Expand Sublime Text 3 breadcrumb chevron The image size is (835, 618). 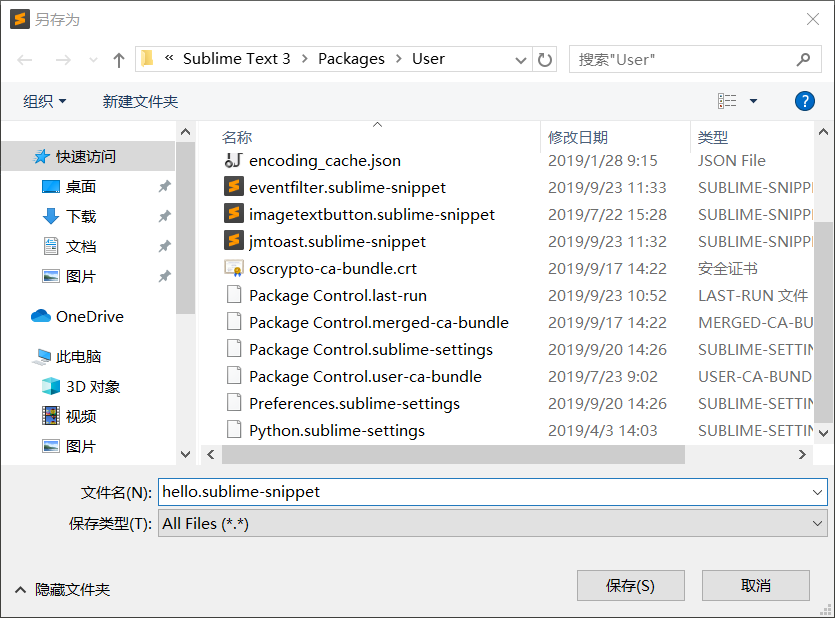coord(305,59)
